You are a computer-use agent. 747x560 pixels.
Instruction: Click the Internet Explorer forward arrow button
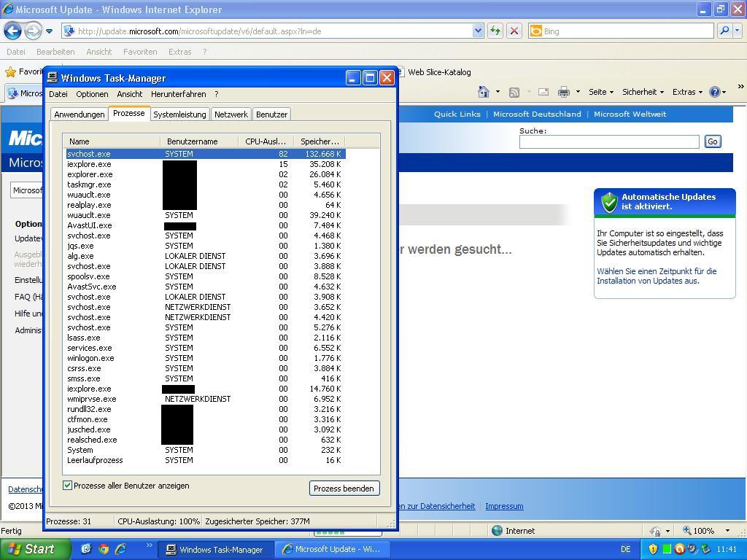coord(33,31)
